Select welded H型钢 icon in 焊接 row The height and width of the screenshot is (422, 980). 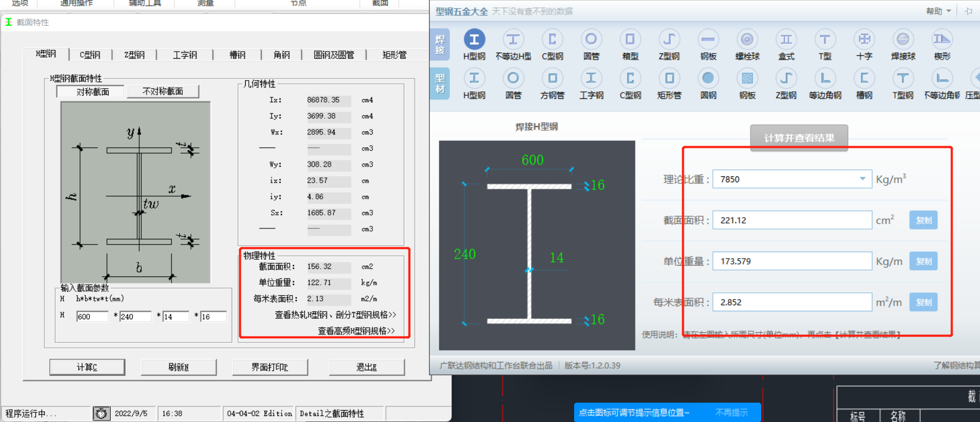(x=474, y=40)
